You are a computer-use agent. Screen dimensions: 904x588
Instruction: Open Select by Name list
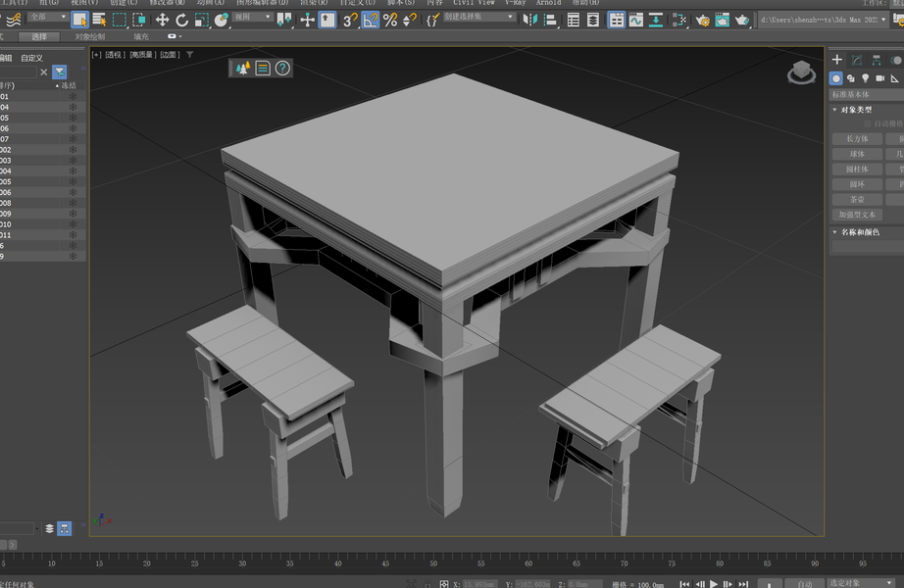tap(99, 21)
